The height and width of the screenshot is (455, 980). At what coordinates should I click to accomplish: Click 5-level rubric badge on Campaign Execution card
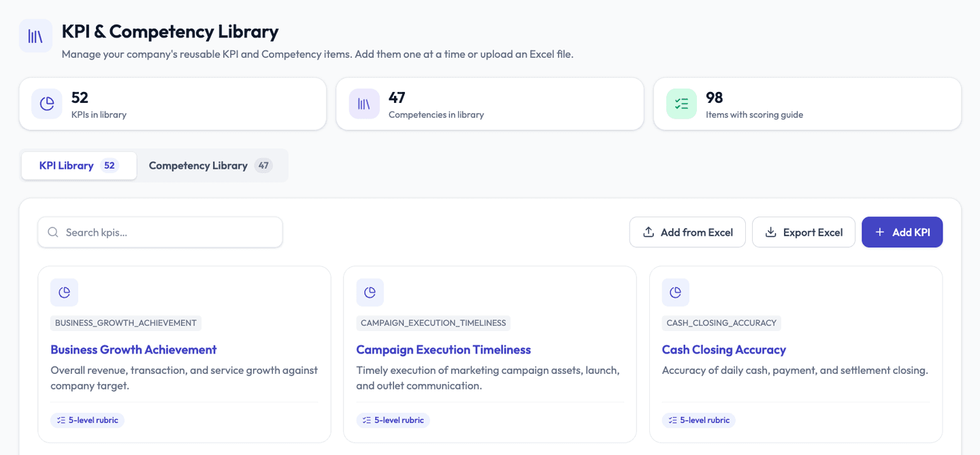393,420
